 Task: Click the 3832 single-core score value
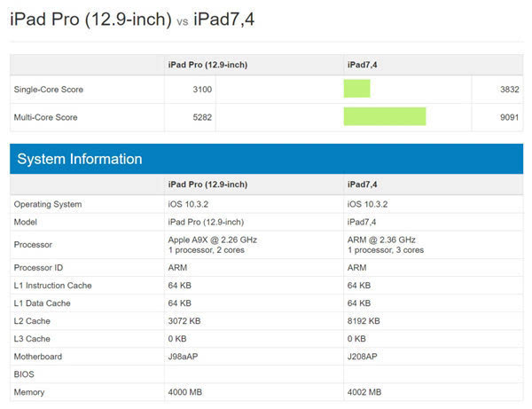(x=510, y=90)
